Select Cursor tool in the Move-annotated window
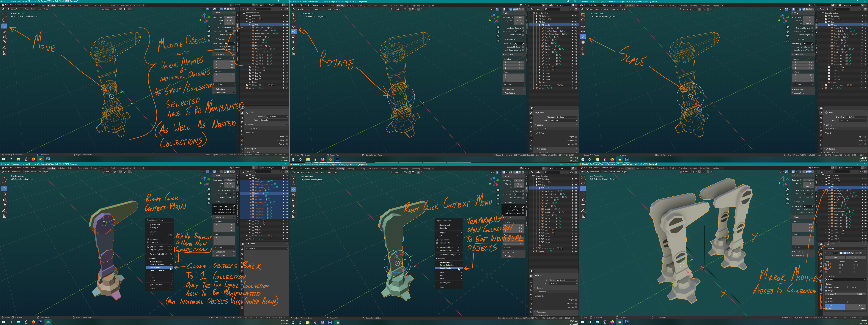This screenshot has width=868, height=325. click(x=4, y=20)
